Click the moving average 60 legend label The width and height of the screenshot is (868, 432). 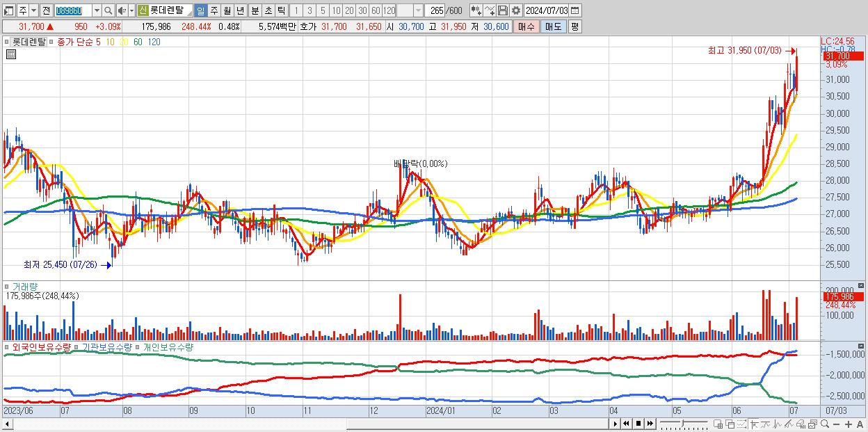pyautogui.click(x=138, y=42)
